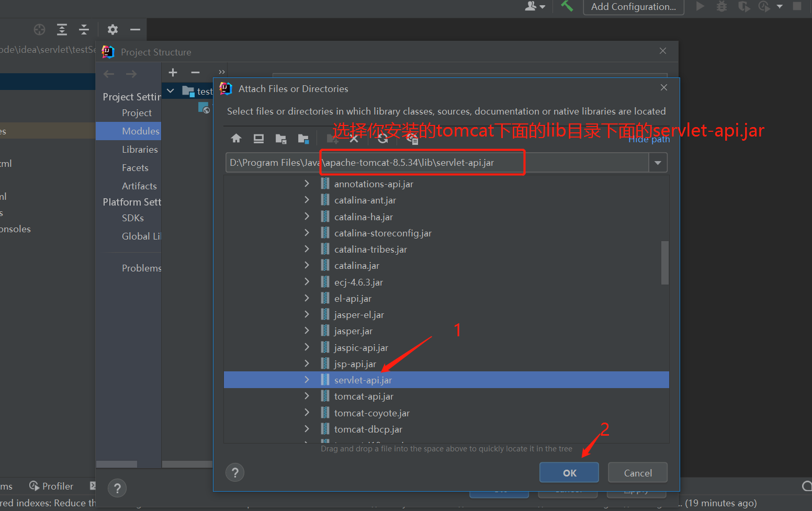The image size is (812, 511).
Task: Click the settings gear icon
Action: (112, 29)
